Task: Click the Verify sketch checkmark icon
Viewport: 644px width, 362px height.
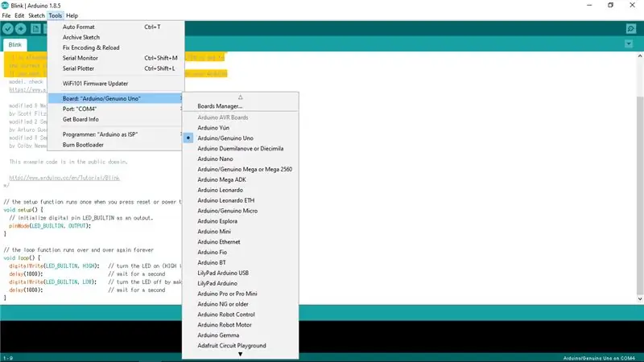Action: click(8, 29)
